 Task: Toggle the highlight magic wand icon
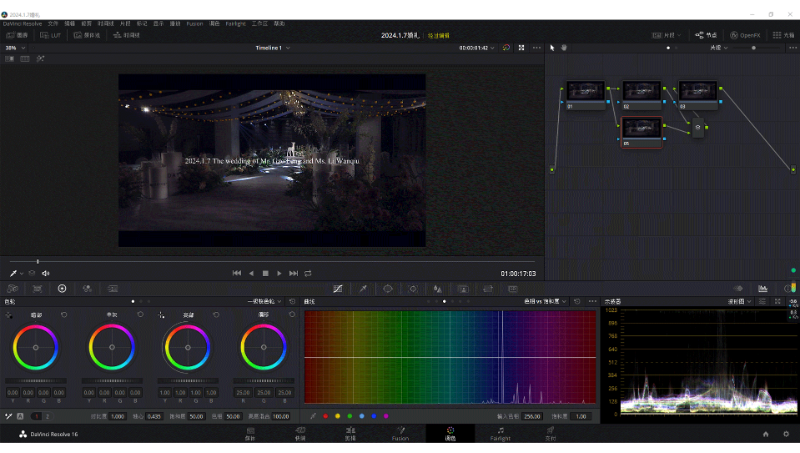[40, 59]
